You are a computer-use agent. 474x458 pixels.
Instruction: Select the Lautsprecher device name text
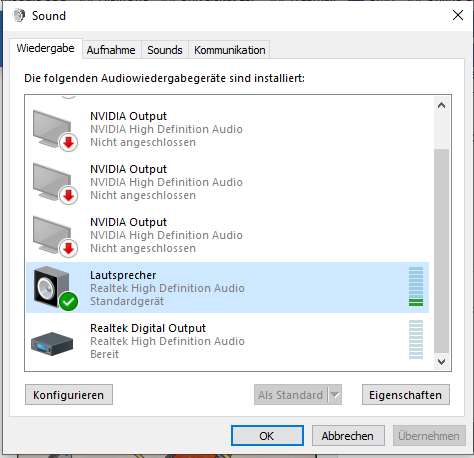(x=123, y=275)
